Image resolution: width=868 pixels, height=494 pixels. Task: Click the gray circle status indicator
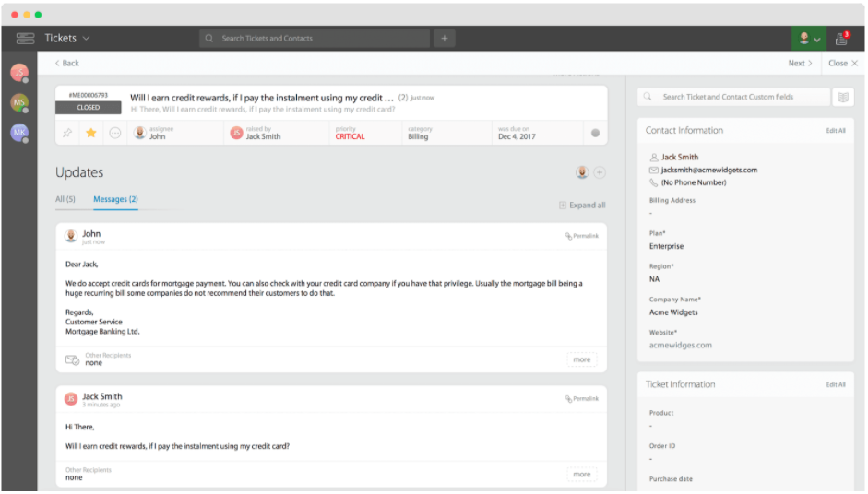click(595, 133)
